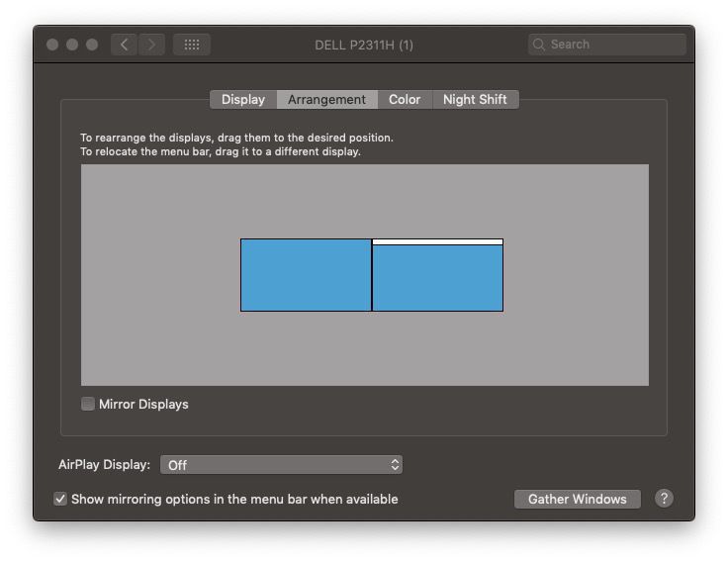Select the right blue display rectangle
728x562 pixels.
[437, 279]
